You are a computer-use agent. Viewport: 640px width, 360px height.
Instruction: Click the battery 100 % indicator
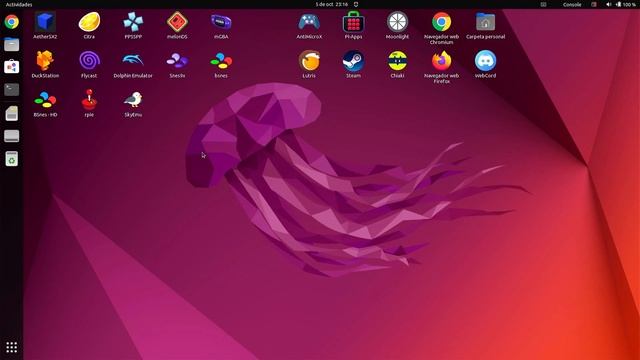626,4
